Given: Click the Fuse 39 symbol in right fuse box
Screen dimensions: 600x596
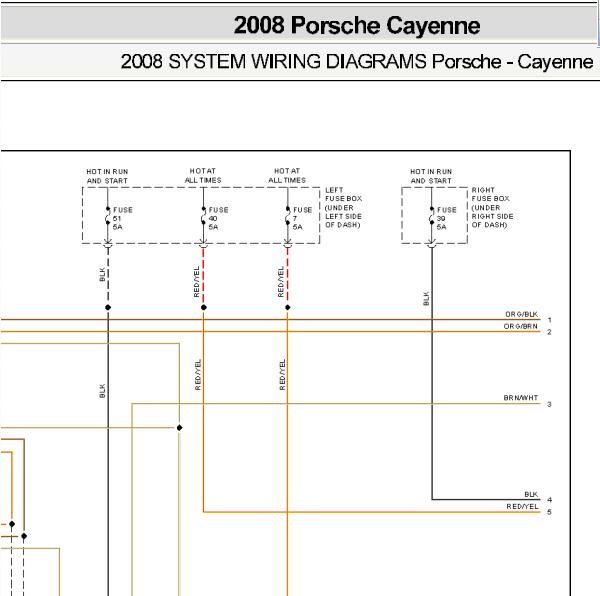Looking at the screenshot, I should [x=431, y=216].
